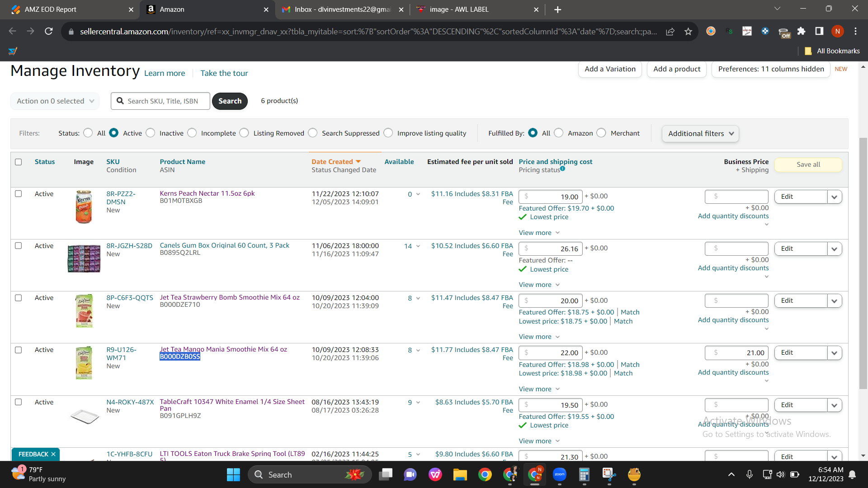
Task: Close the Inbox Gmail tab
Action: [401, 9]
